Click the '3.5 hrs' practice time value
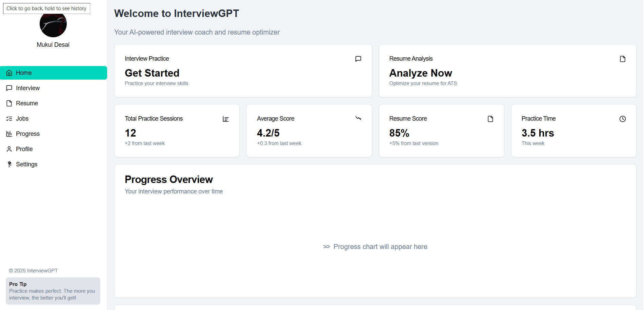Viewport: 644px width, 310px height. (x=538, y=133)
